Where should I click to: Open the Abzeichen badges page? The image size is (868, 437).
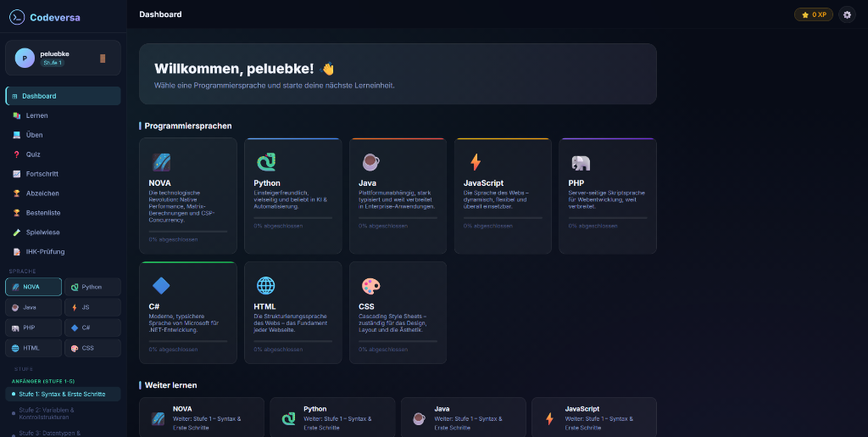pyautogui.click(x=63, y=193)
